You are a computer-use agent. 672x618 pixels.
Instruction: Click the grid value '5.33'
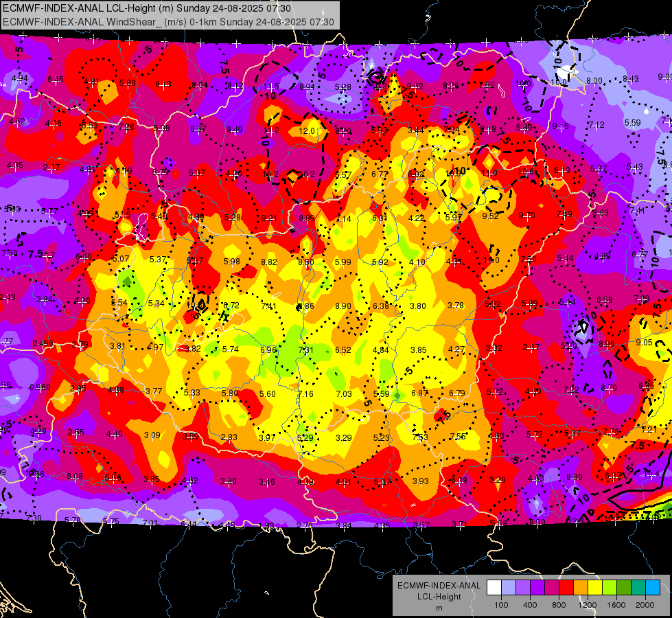click(192, 392)
